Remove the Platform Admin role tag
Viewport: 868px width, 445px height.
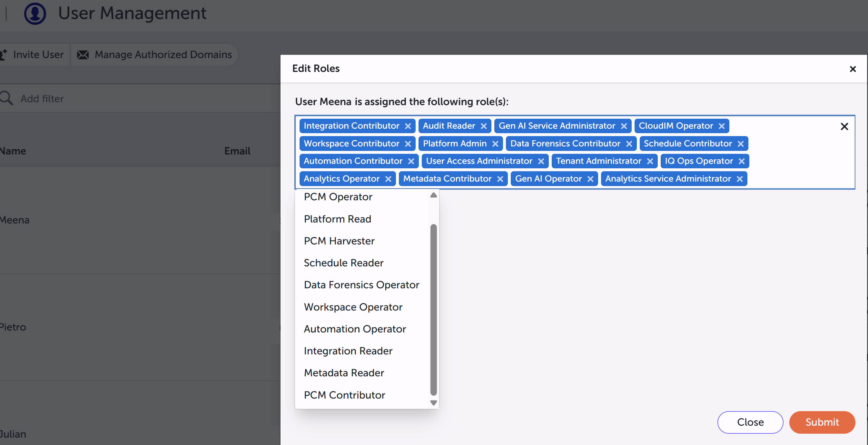point(495,144)
